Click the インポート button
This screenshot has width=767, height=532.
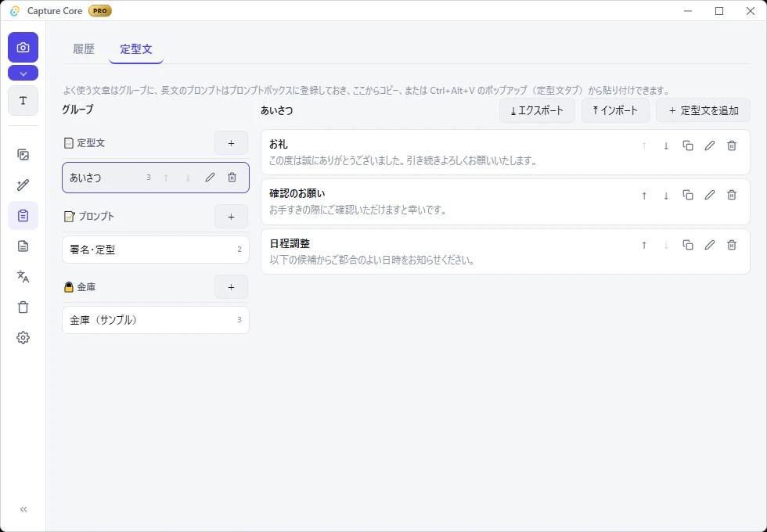(x=615, y=110)
